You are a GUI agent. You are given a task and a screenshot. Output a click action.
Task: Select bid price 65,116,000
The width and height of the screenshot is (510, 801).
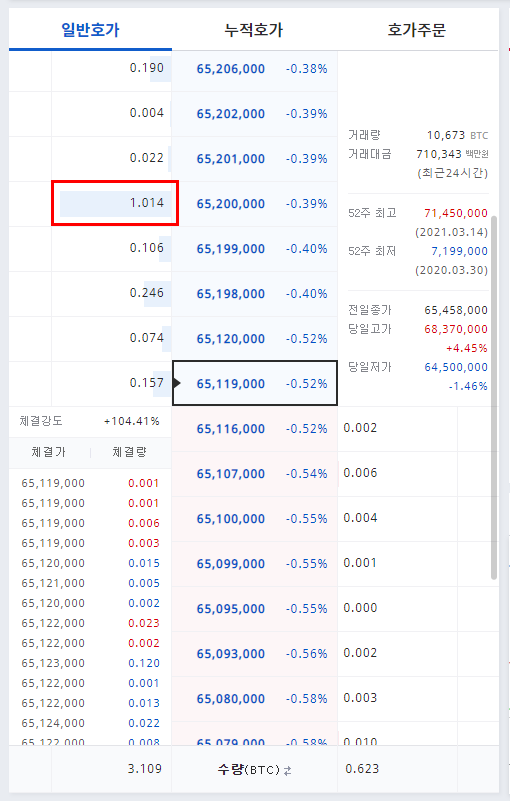(230, 429)
